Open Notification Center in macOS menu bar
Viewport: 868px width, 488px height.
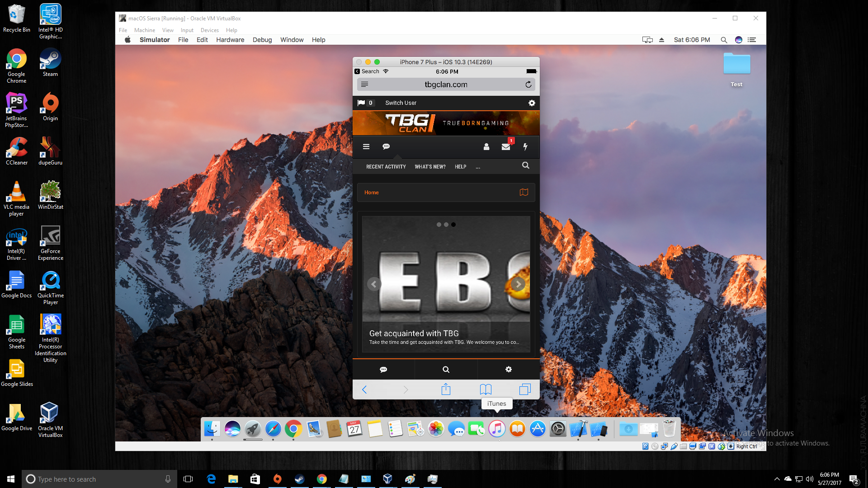(752, 40)
